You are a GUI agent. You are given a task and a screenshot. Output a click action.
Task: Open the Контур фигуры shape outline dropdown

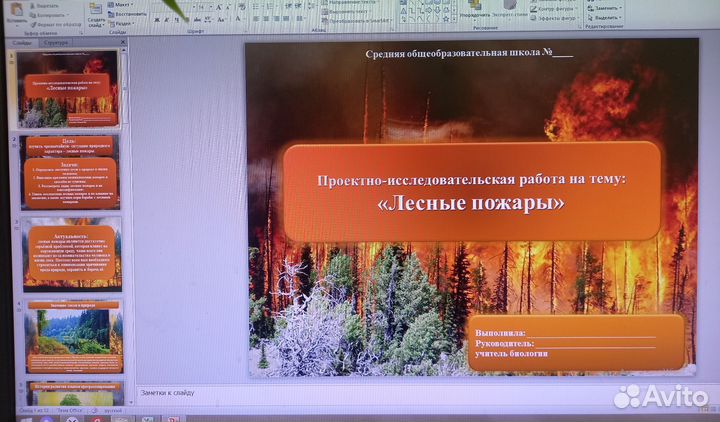553,9
